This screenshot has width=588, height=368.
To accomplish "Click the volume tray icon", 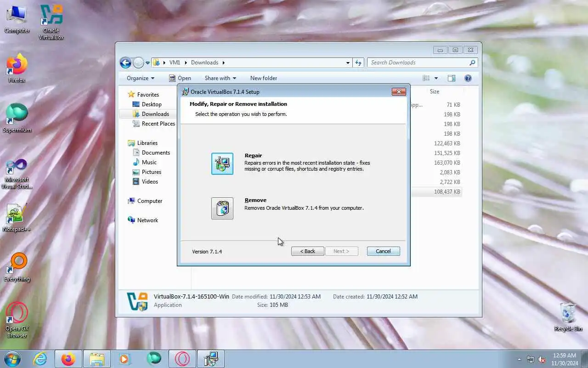I will (542, 359).
